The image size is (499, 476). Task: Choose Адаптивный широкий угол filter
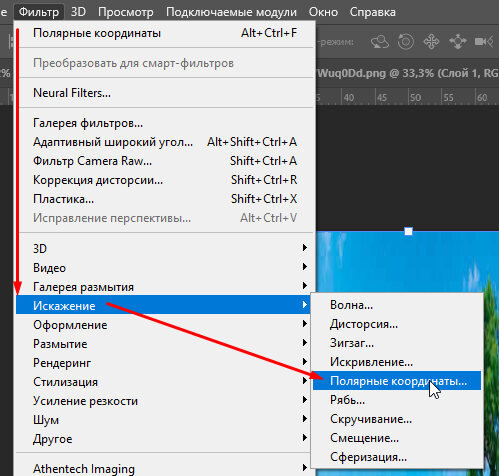click(165, 142)
